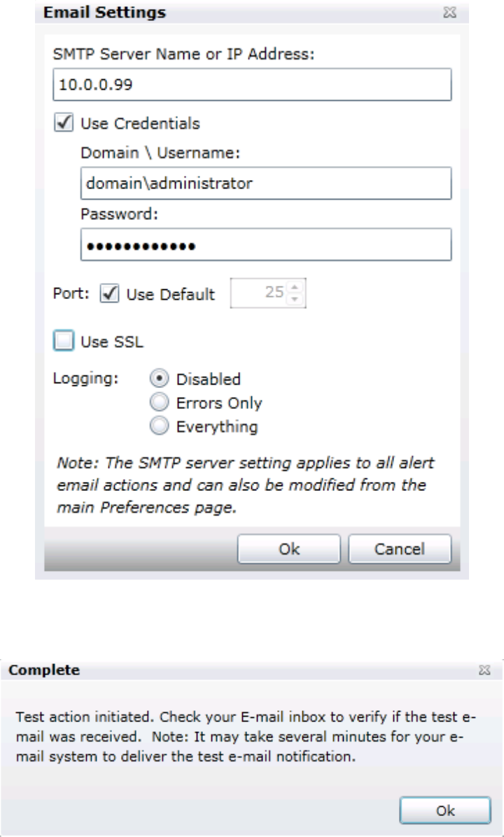Cancel the Email Settings dialog

pyautogui.click(x=399, y=548)
